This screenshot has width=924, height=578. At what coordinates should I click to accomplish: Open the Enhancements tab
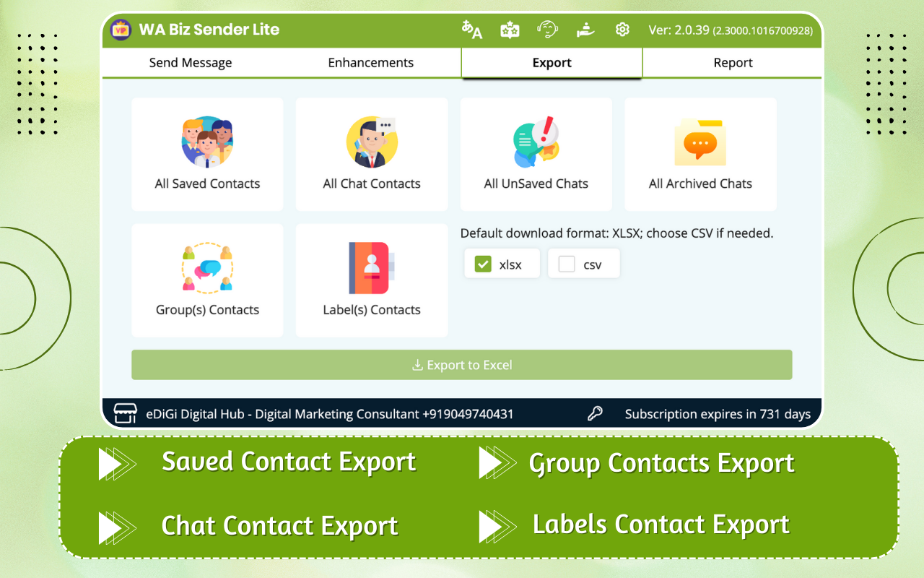click(x=372, y=63)
